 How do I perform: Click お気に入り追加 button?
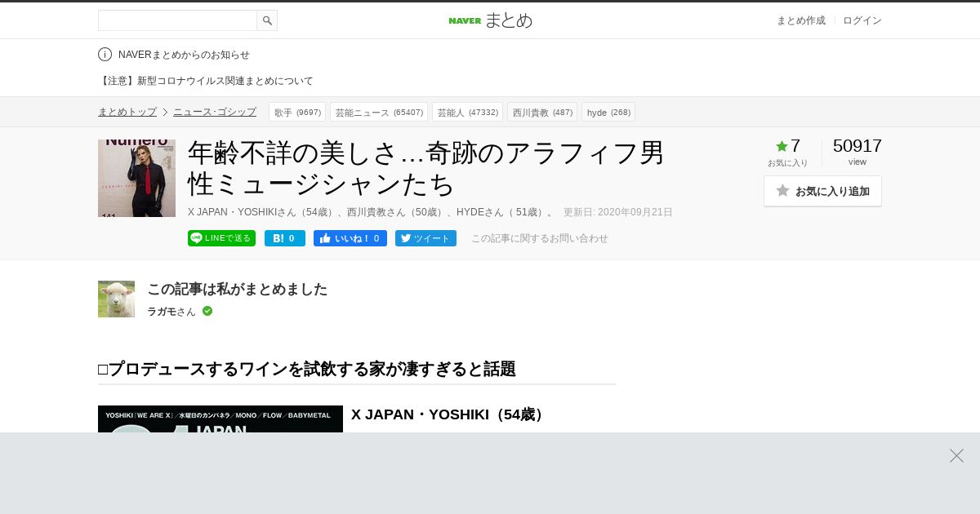[822, 191]
